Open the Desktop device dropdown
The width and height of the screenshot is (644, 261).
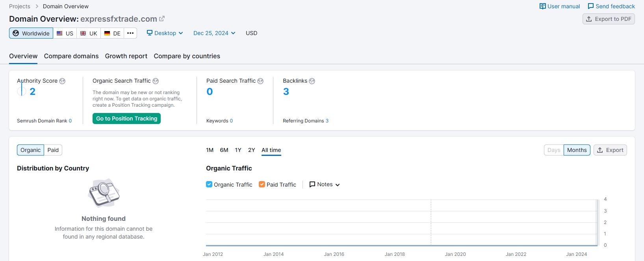165,33
